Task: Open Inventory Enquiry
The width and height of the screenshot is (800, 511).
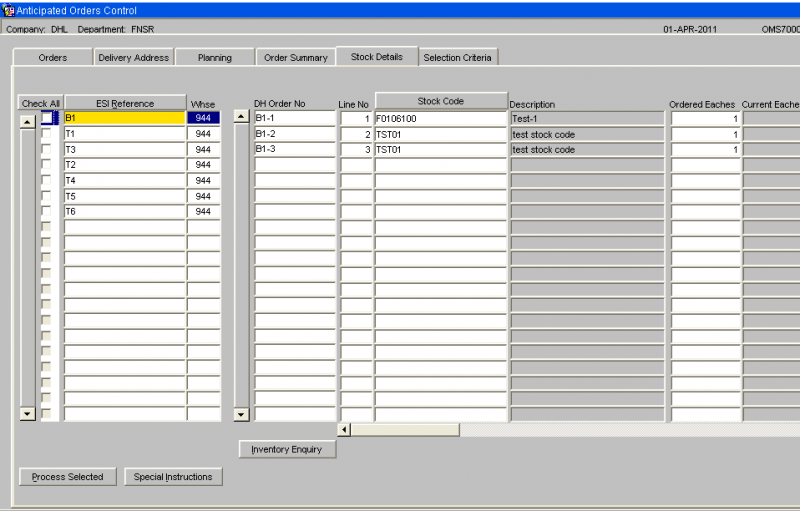Action: tap(287, 449)
